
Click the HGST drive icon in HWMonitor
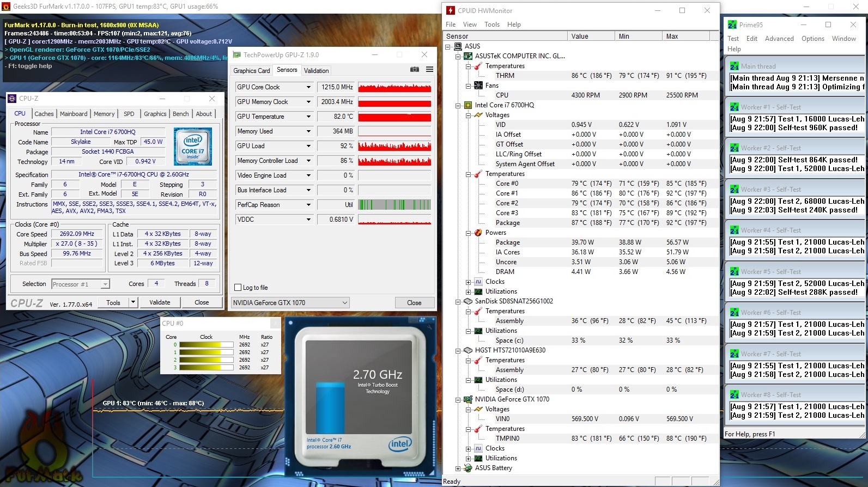[x=468, y=350]
